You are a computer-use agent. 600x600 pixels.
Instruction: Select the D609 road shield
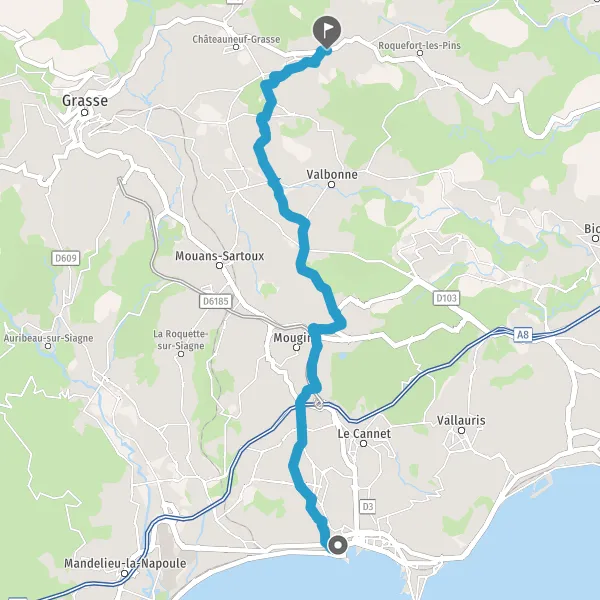coord(66,258)
